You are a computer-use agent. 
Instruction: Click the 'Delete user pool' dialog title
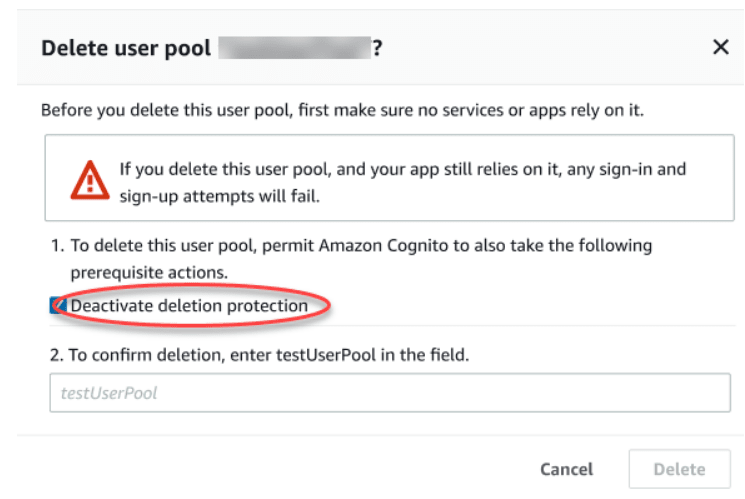coord(126,48)
